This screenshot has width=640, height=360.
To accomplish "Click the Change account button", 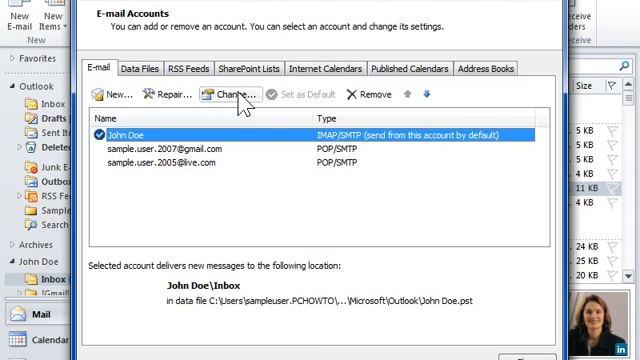I will tap(231, 95).
